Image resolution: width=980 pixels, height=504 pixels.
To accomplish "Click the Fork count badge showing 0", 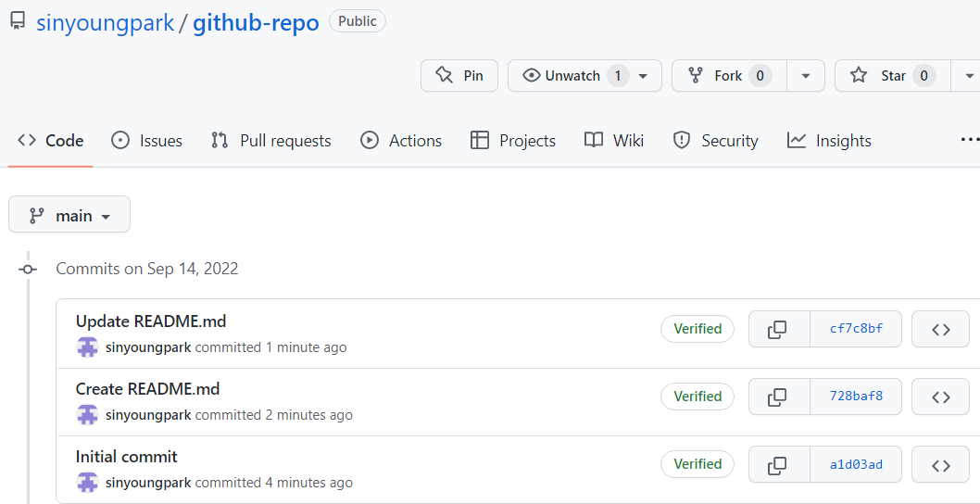I will 760,76.
